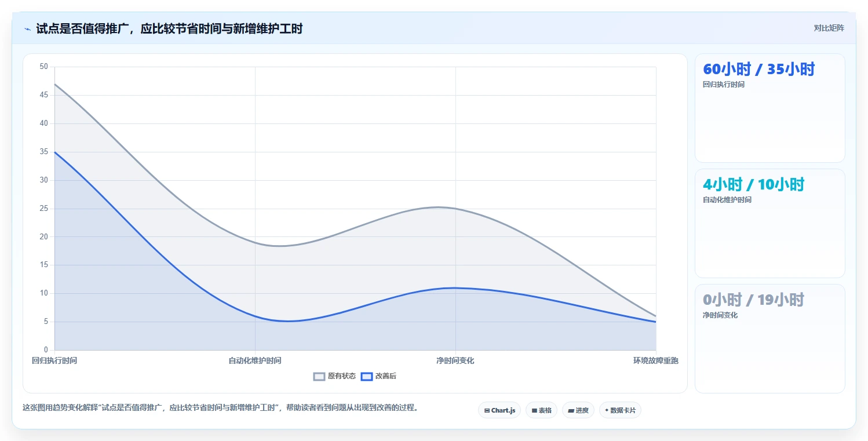Toggle the 改善后 legend label

tap(386, 376)
